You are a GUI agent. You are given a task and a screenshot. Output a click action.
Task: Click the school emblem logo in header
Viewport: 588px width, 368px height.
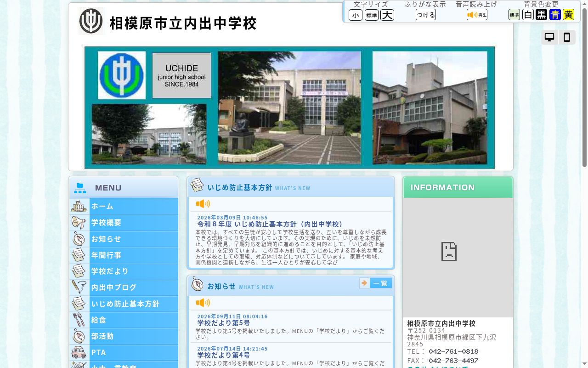[x=91, y=21]
